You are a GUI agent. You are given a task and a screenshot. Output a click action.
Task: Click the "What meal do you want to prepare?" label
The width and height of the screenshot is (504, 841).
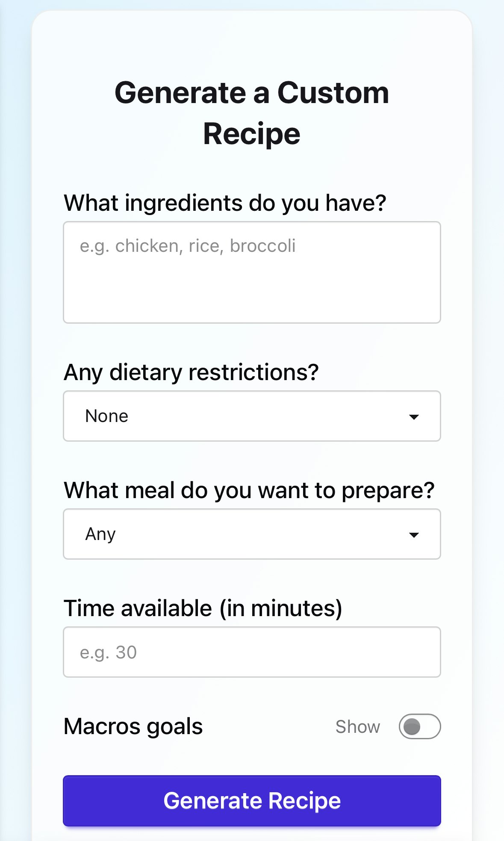click(249, 490)
